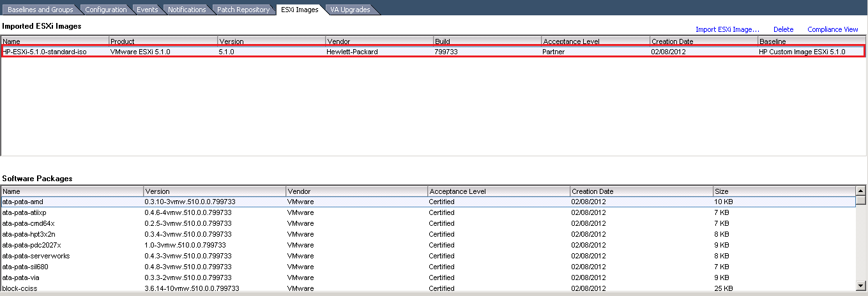Open the Baselines and Groups tab
Viewport: 868px width, 296px height.
coord(38,10)
